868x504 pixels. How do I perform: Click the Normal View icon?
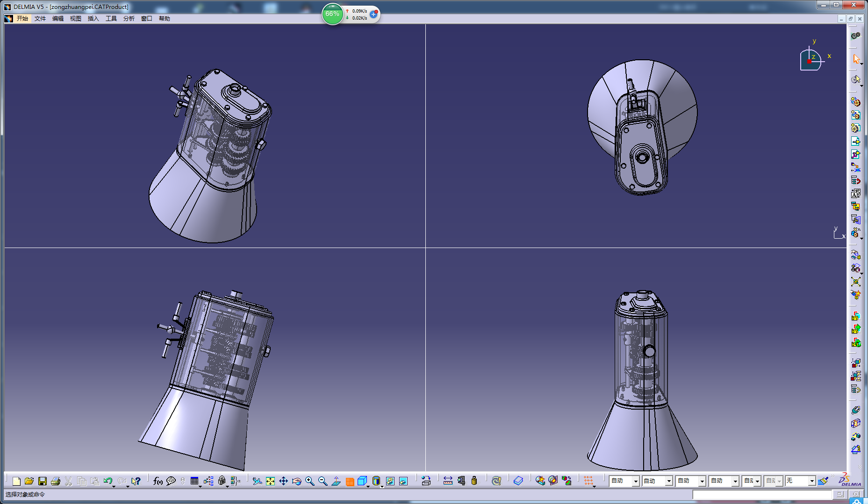click(x=336, y=481)
